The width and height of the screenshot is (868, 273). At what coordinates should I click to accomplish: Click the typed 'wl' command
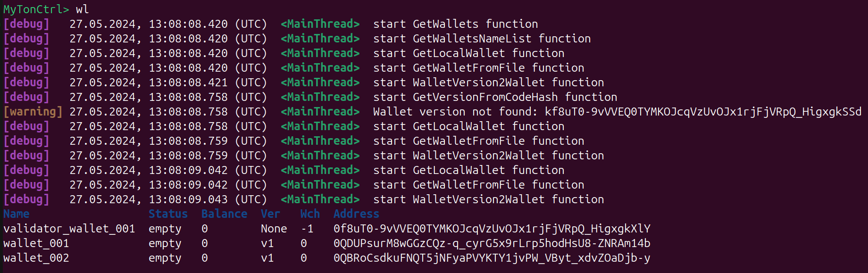click(82, 9)
